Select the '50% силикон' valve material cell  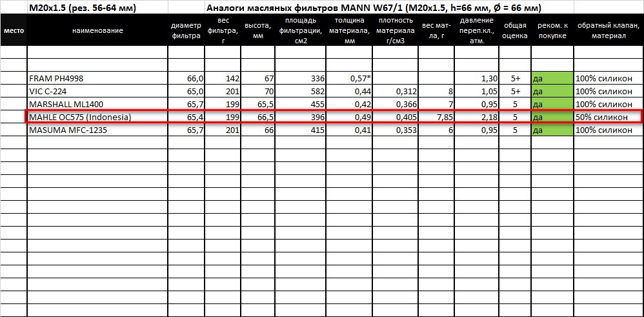(x=609, y=117)
